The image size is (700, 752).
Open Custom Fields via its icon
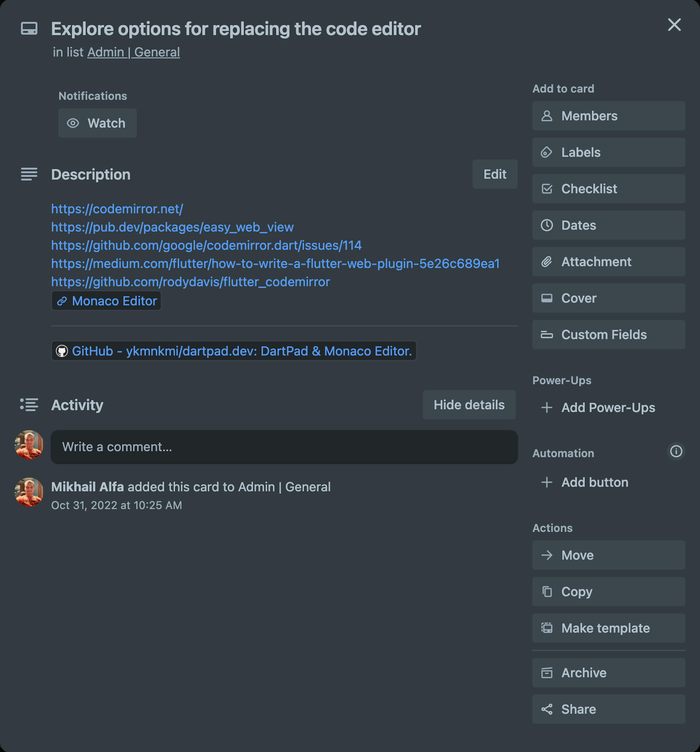click(547, 334)
